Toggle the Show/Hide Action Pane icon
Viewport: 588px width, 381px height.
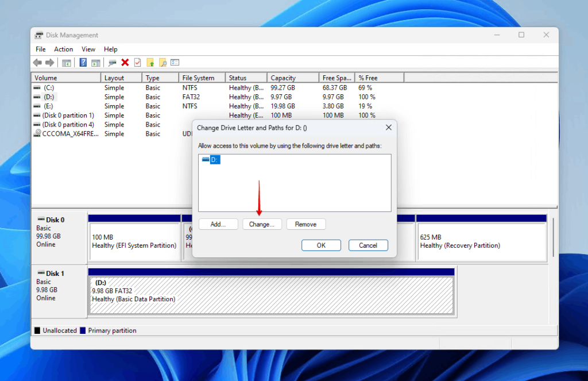(x=95, y=62)
